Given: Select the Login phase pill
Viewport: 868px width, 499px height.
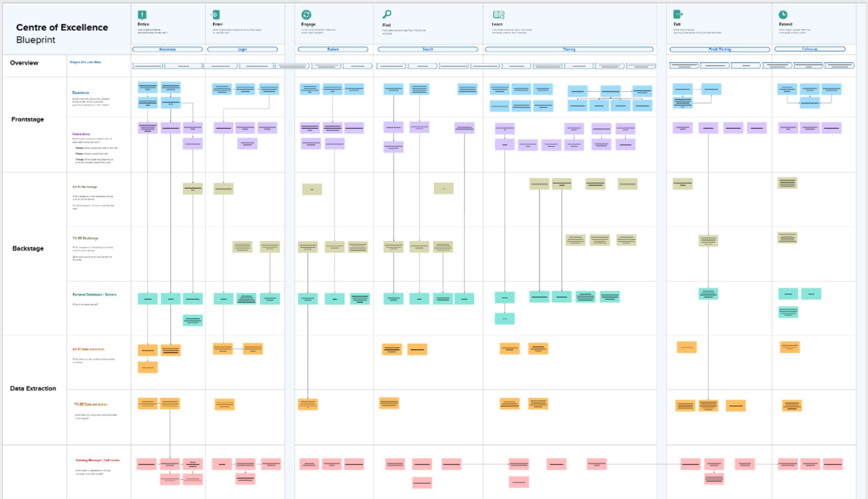Looking at the screenshot, I should pos(242,49).
